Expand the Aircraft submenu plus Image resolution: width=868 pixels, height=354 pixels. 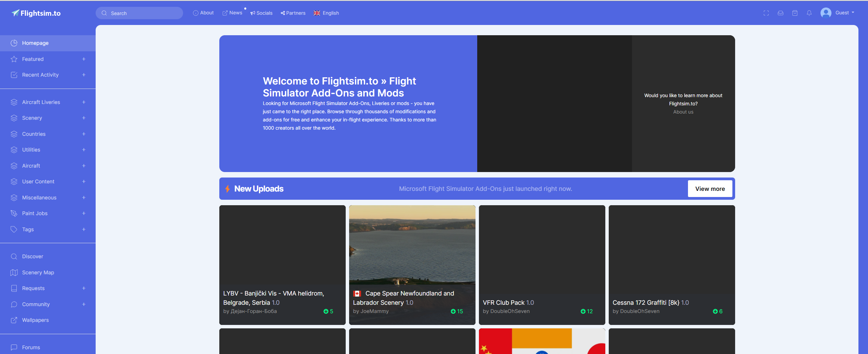[x=84, y=166]
